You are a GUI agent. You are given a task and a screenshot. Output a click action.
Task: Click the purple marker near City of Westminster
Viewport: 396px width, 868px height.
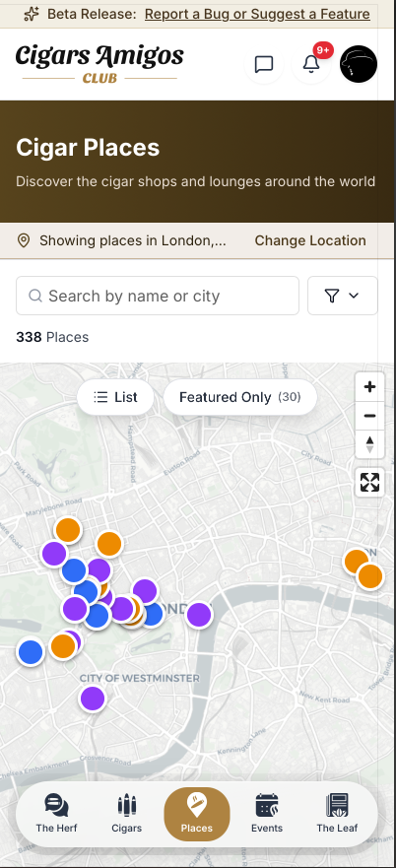[93, 699]
